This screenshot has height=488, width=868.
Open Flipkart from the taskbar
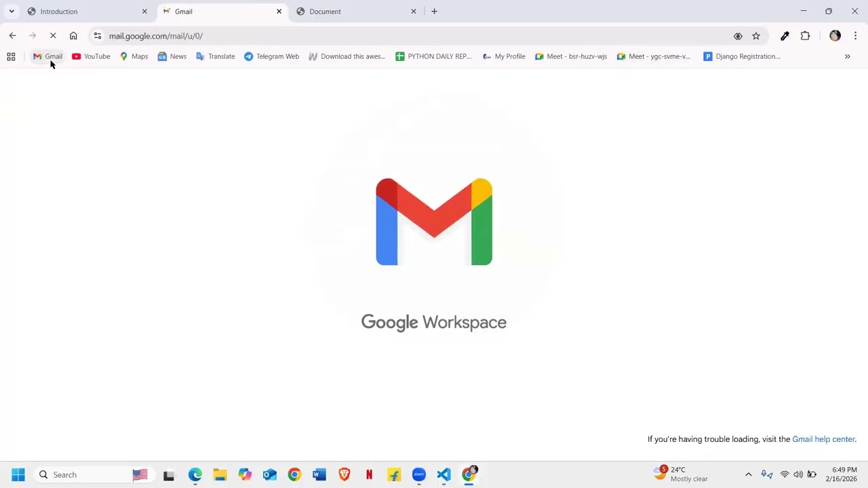click(394, 474)
